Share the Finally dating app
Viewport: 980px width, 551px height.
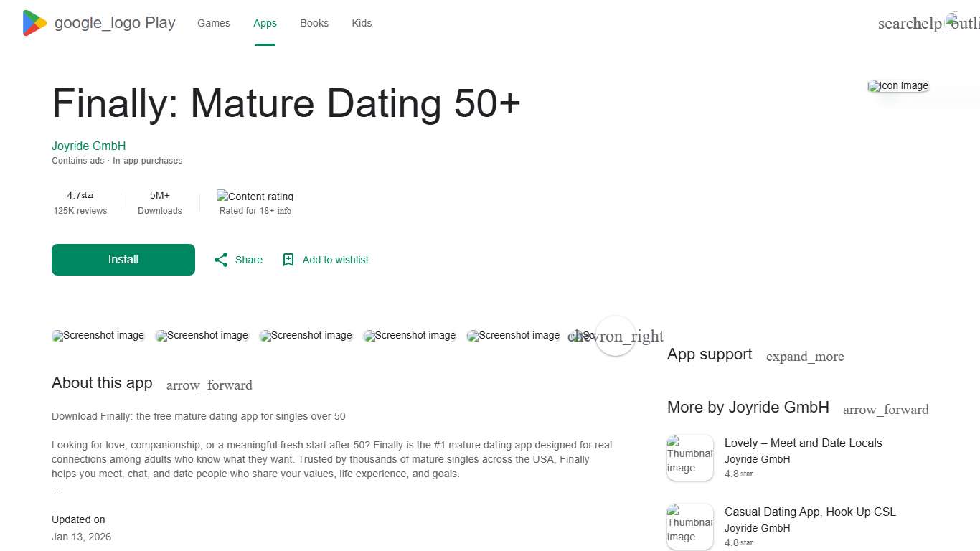pos(237,260)
